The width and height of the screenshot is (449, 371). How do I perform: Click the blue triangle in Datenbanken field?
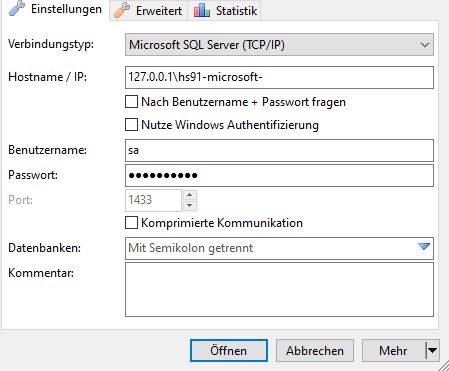tap(424, 247)
